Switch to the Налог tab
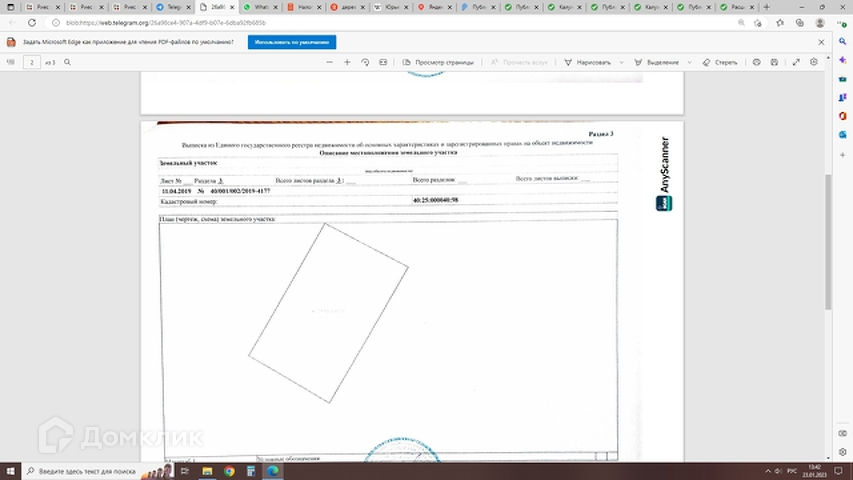This screenshot has width=853, height=480. [x=303, y=7]
